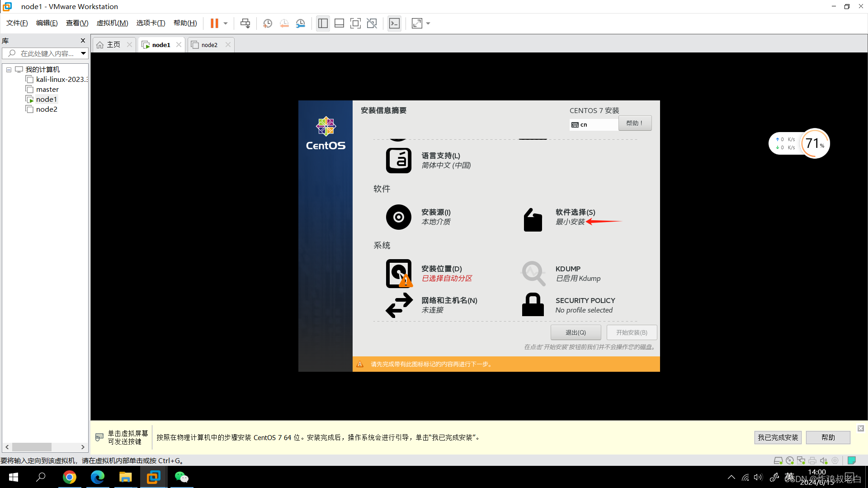Select node2 VM in the library
Viewport: 868px width, 488px height.
coord(42,109)
